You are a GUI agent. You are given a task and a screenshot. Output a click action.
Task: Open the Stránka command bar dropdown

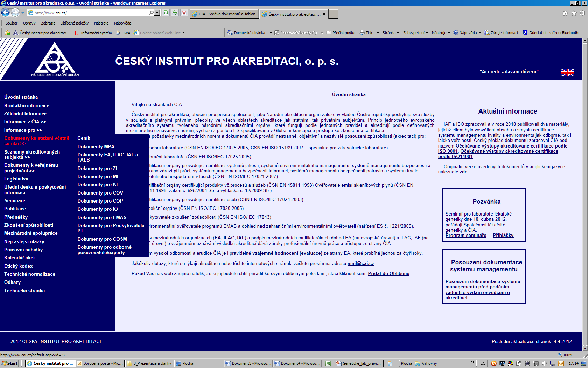[391, 33]
